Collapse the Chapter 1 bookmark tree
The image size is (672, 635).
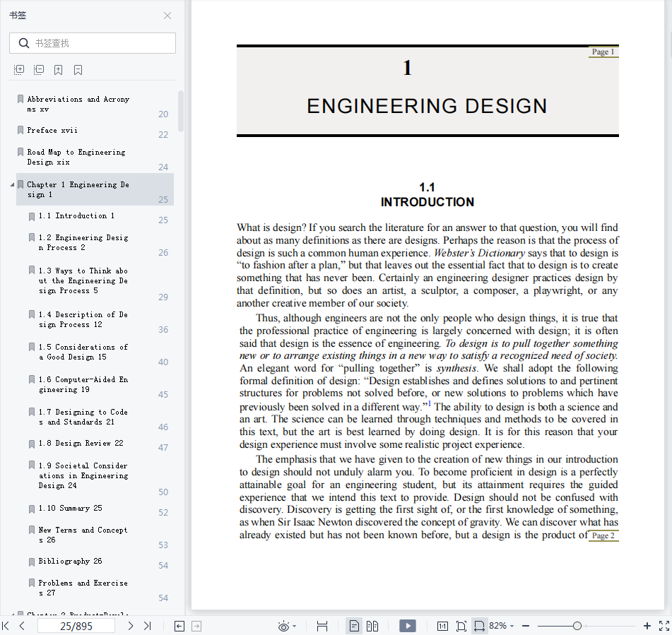click(x=12, y=184)
